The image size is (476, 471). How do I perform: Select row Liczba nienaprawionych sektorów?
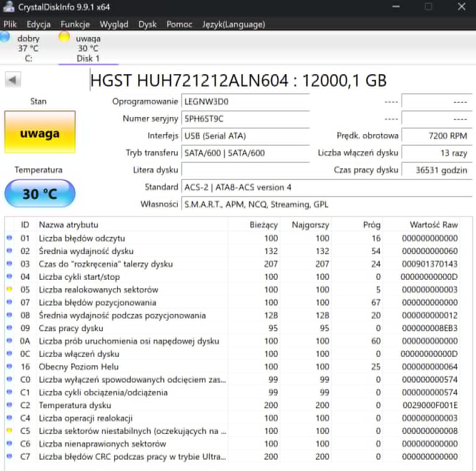point(232,443)
